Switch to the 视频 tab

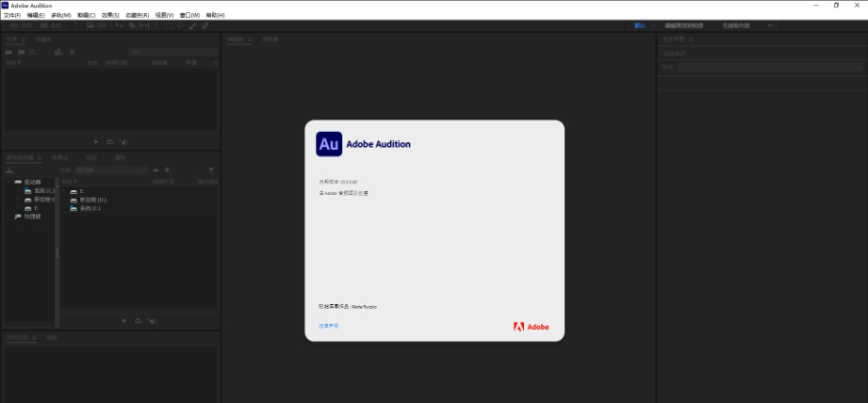click(52, 337)
